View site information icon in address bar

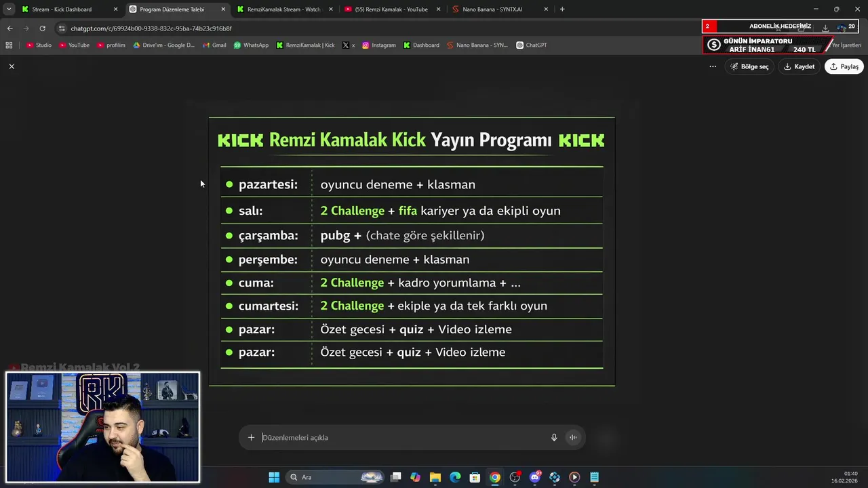pos(62,28)
